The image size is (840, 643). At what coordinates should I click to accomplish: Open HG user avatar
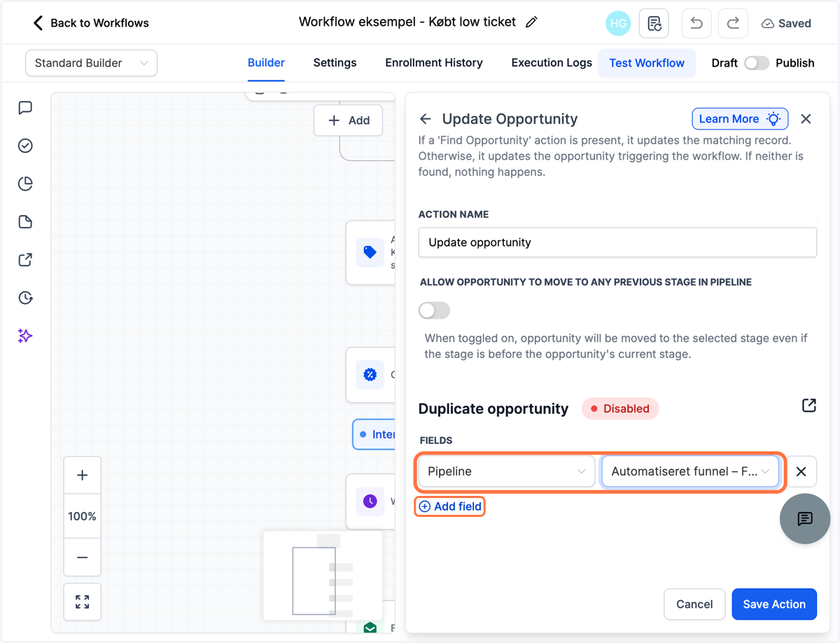pos(618,23)
